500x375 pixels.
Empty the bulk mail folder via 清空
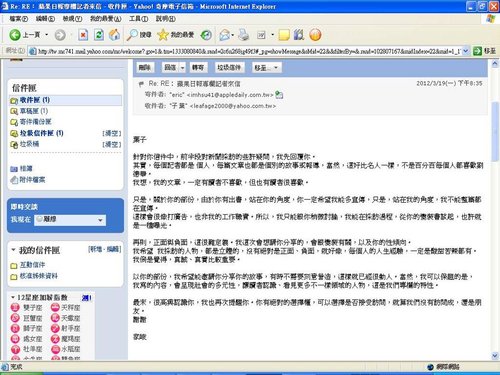pos(112,133)
